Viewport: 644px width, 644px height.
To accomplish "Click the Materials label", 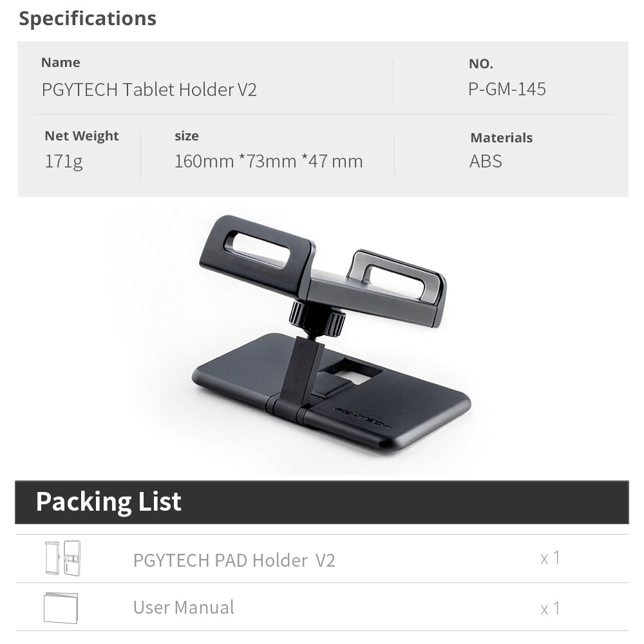I will (x=501, y=138).
